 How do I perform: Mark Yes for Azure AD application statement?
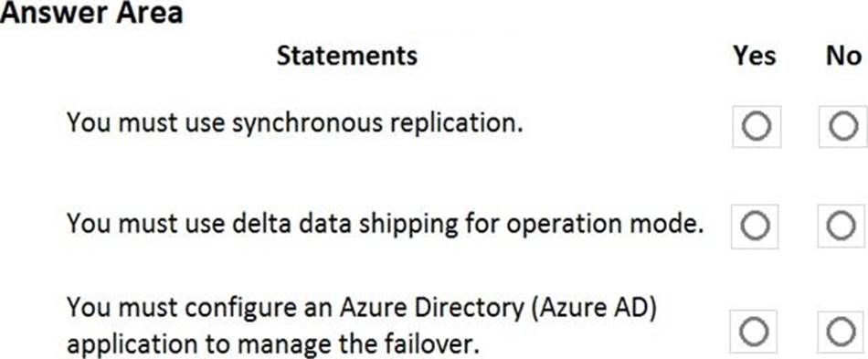pos(754,332)
